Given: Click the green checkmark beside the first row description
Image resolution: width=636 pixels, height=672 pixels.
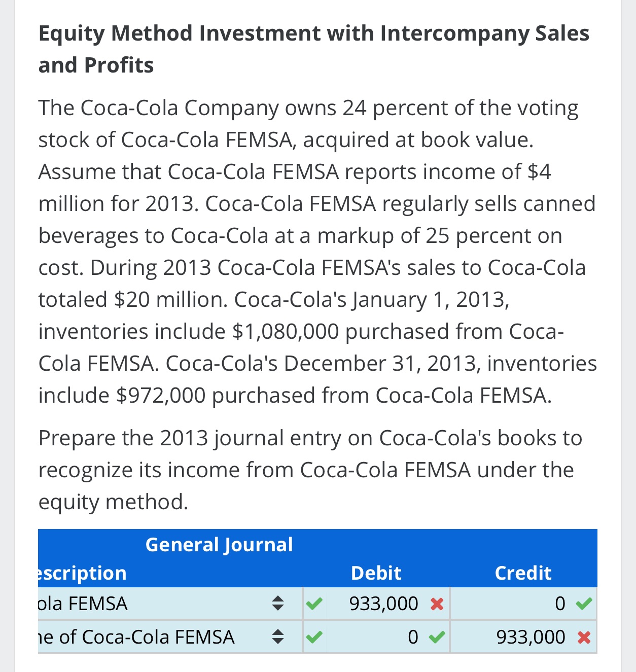Looking at the screenshot, I should (314, 604).
